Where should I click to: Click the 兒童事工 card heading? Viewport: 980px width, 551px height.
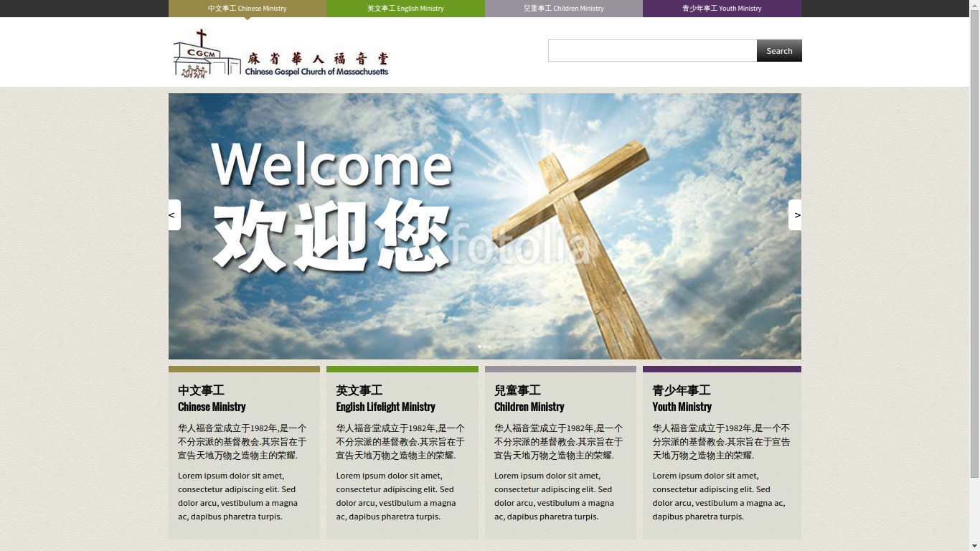[x=517, y=390]
